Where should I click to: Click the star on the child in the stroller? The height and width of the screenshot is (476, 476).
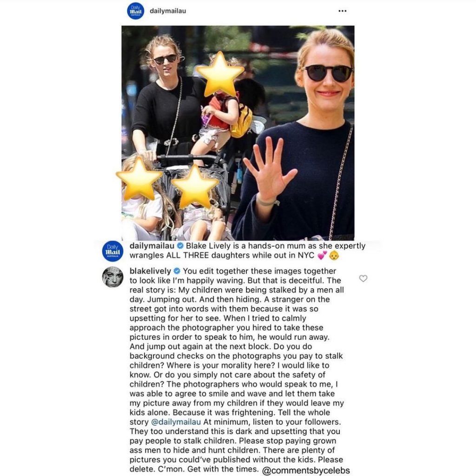coord(195,186)
